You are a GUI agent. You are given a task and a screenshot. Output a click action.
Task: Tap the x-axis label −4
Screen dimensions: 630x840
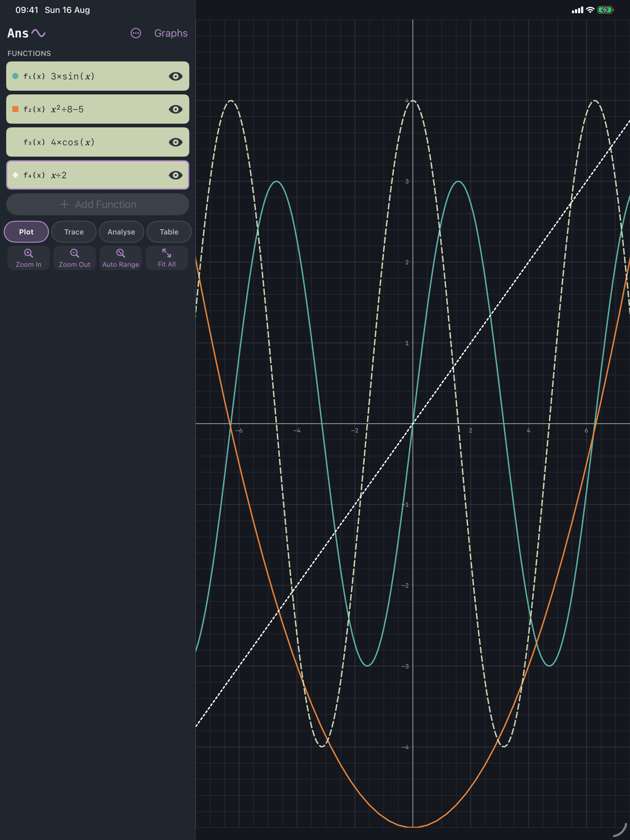tap(297, 430)
